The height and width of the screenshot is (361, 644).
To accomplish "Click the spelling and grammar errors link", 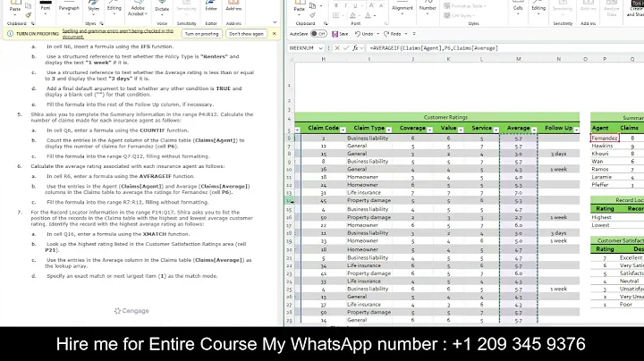I will 118,34.
